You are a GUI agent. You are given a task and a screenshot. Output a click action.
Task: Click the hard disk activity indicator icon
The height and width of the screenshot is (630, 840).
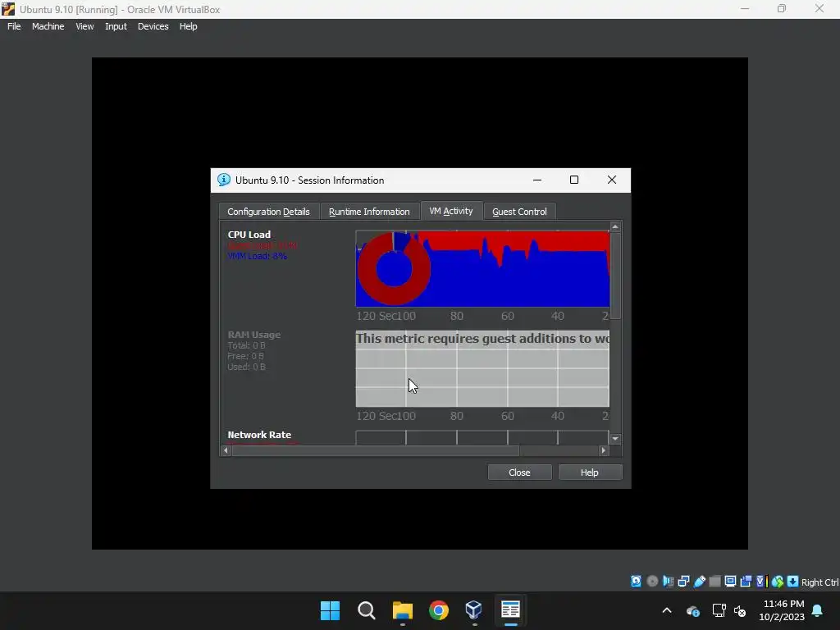[636, 582]
